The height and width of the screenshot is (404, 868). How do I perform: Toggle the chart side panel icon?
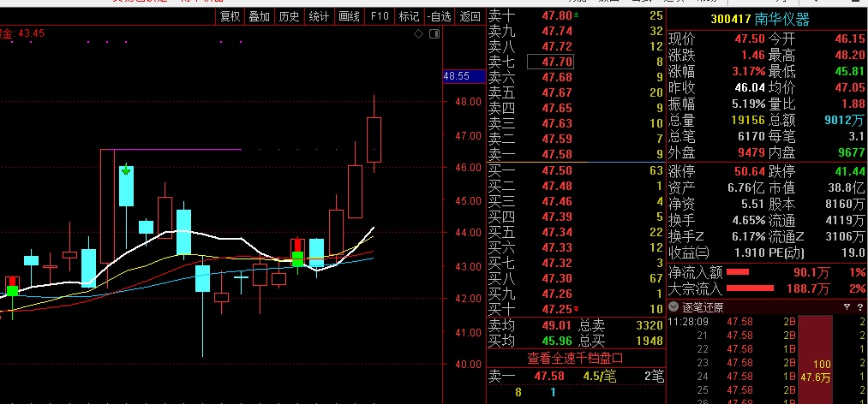pos(434,34)
